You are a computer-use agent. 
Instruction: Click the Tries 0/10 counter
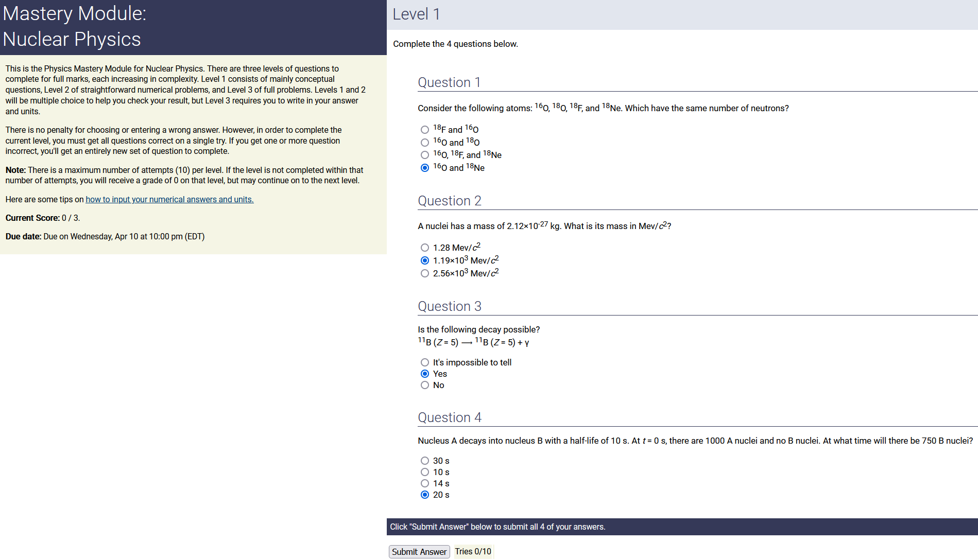473,552
